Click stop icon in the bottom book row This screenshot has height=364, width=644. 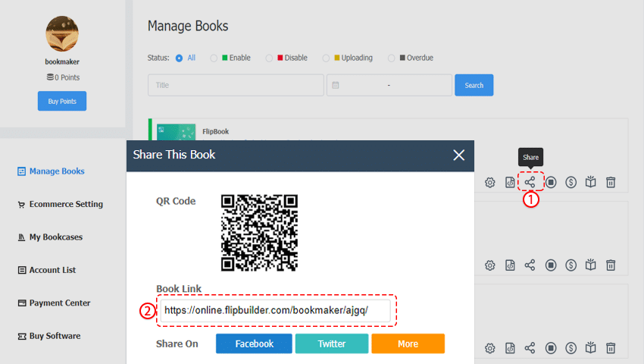pyautogui.click(x=551, y=348)
